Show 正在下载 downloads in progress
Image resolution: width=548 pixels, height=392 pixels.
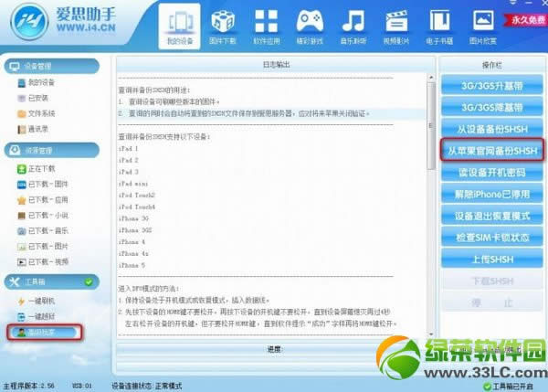37,168
